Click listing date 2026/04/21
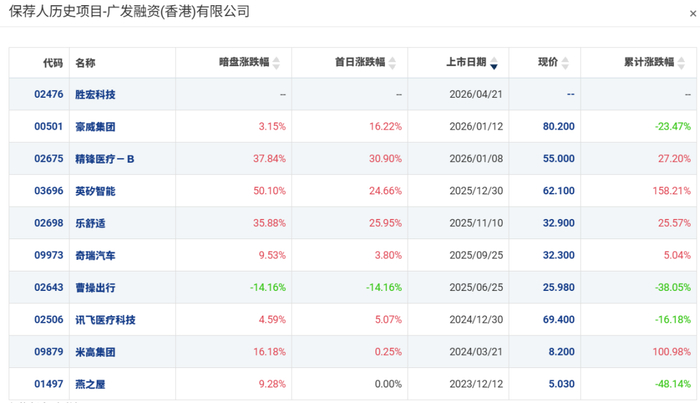Viewport: 700px width, 403px height. pyautogui.click(x=476, y=94)
